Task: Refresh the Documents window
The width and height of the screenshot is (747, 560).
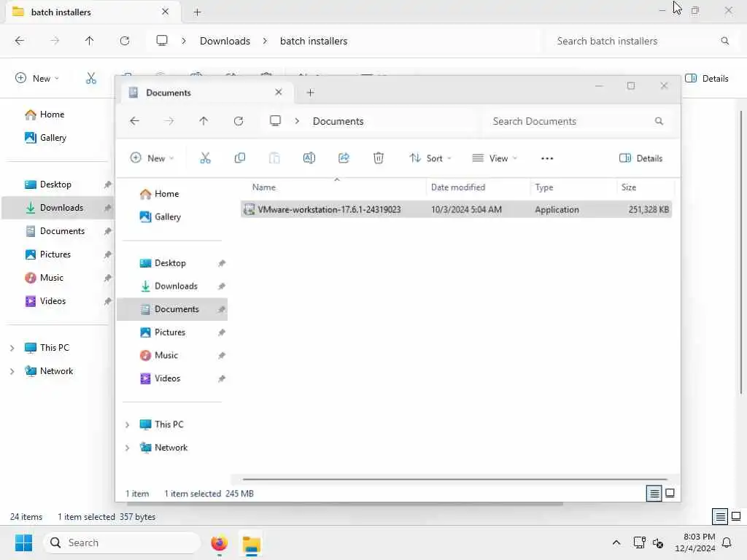Action: [x=239, y=121]
